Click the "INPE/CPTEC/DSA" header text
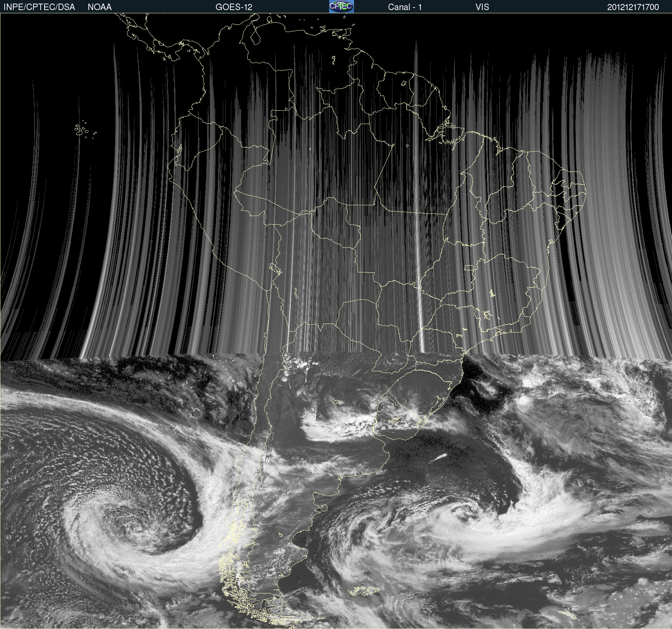Image resolution: width=672 pixels, height=629 pixels. (39, 7)
